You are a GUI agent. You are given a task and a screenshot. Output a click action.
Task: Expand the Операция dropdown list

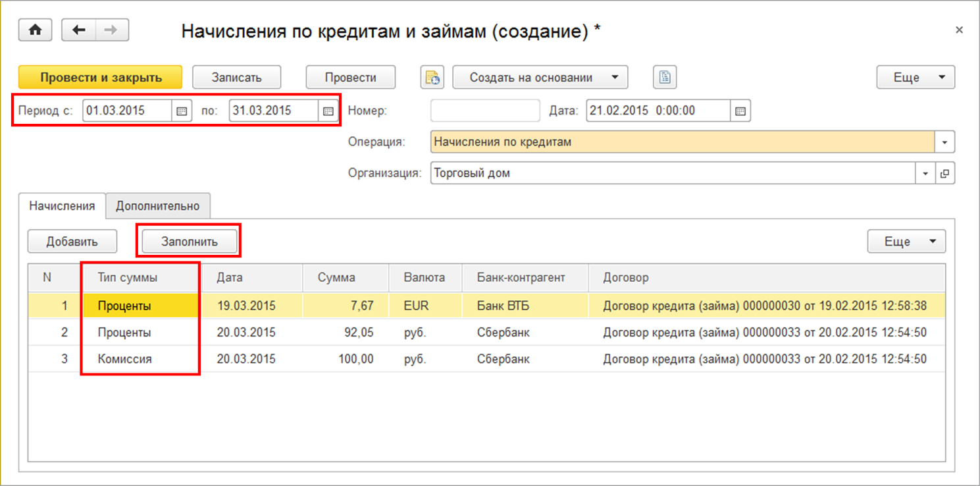945,142
